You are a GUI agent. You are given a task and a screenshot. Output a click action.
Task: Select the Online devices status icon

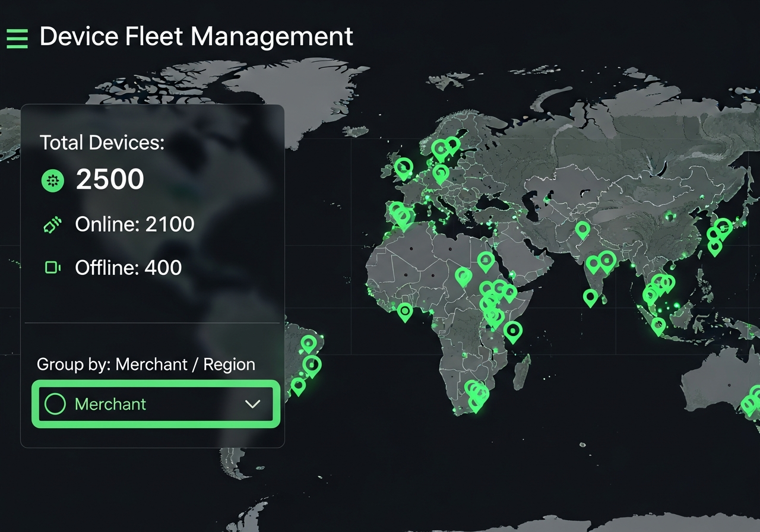pos(53,224)
